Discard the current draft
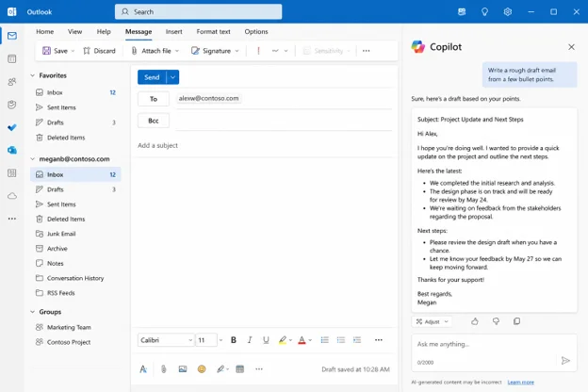588x392 pixels. [x=99, y=51]
